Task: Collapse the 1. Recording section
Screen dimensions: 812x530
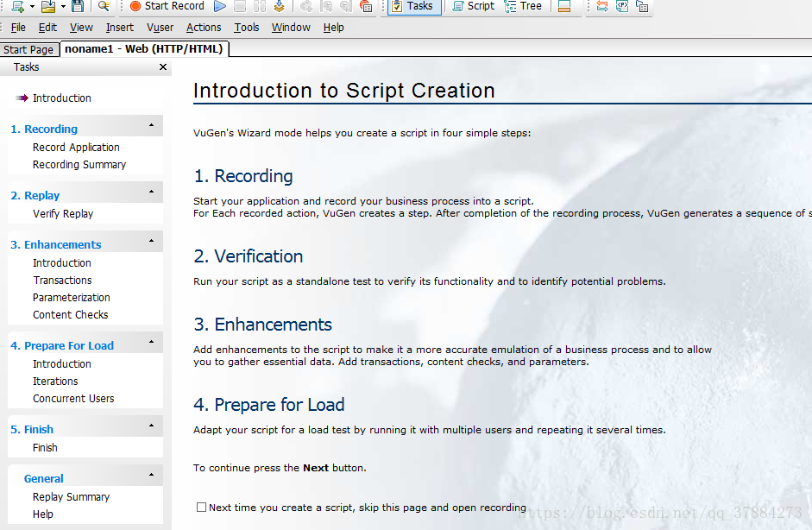Action: (x=151, y=127)
